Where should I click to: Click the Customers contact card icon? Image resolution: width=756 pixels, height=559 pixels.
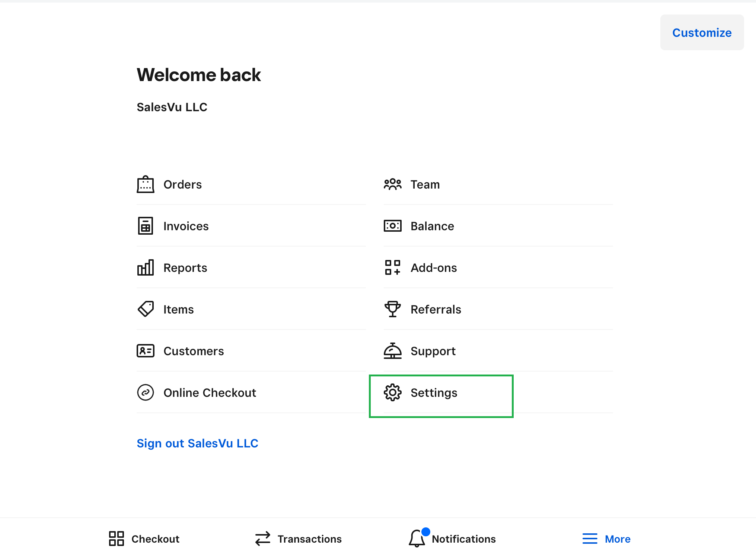coord(145,351)
